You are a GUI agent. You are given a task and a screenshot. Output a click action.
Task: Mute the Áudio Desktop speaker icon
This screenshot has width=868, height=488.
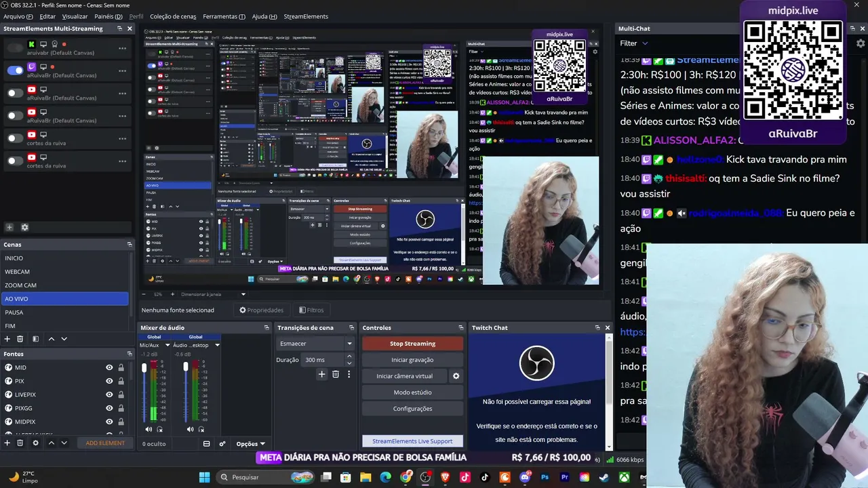190,429
